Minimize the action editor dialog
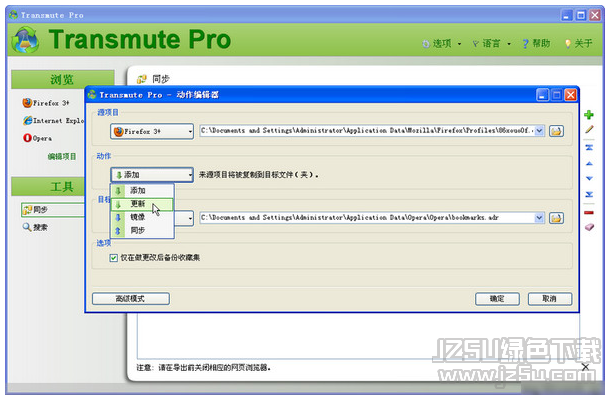The image size is (614, 402). click(x=542, y=95)
